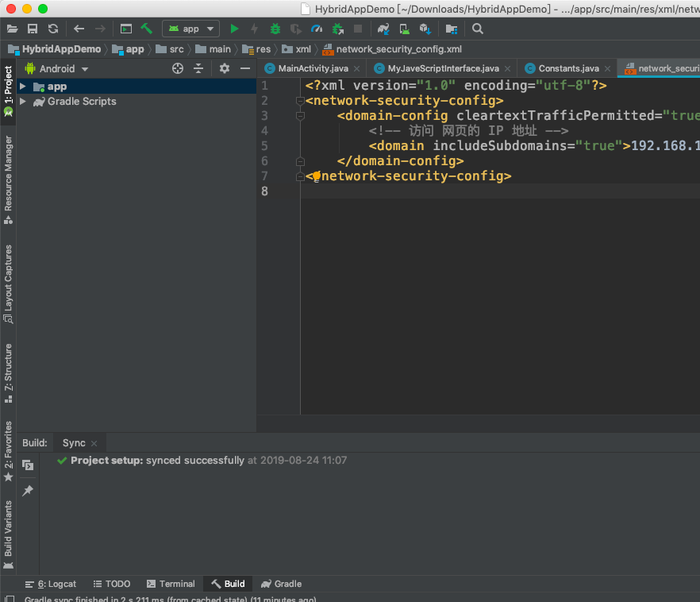Stop running process square icon

358,29
